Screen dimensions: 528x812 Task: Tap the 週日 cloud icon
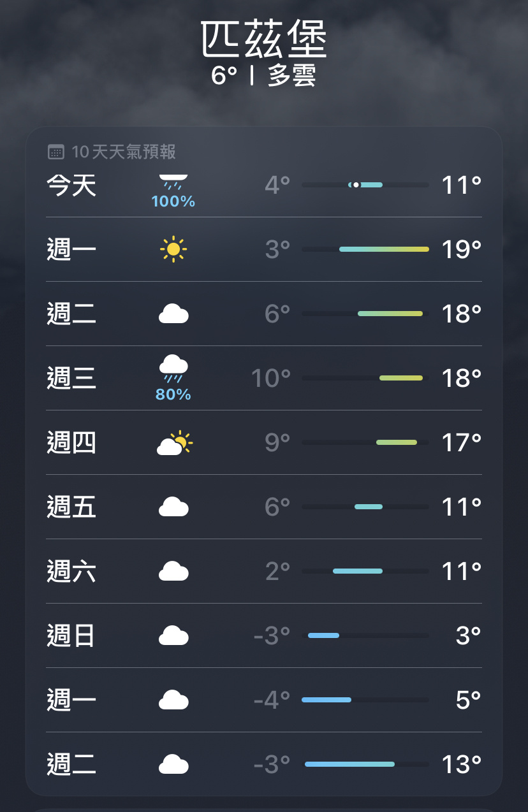[x=173, y=635]
